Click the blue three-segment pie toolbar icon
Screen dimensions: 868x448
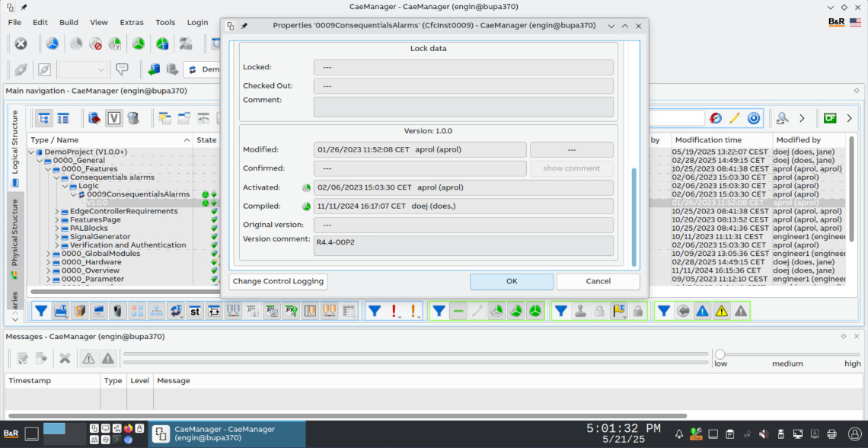pyautogui.click(x=53, y=44)
